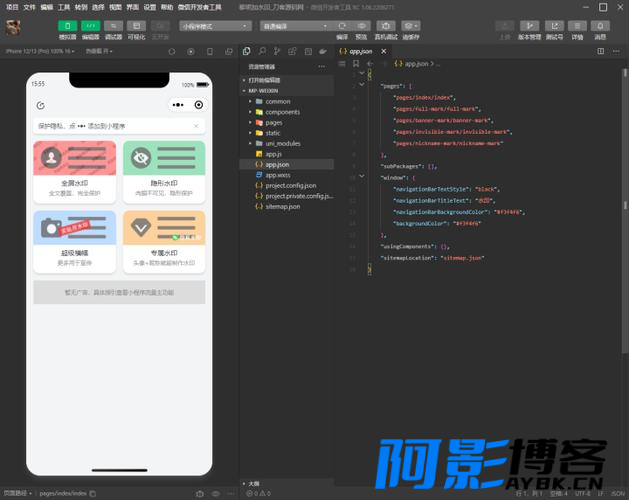Click the split editor icon
Viewport: 629px width, 500px height.
tap(601, 51)
